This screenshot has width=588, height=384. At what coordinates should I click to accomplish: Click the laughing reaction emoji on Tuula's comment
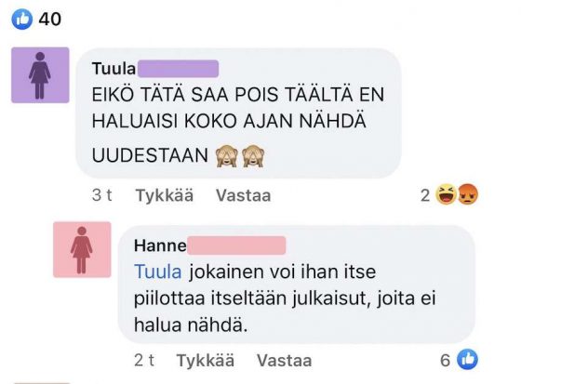(447, 196)
